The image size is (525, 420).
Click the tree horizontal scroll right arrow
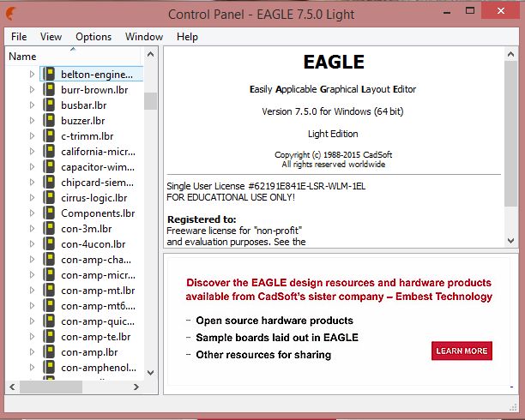pyautogui.click(x=136, y=387)
